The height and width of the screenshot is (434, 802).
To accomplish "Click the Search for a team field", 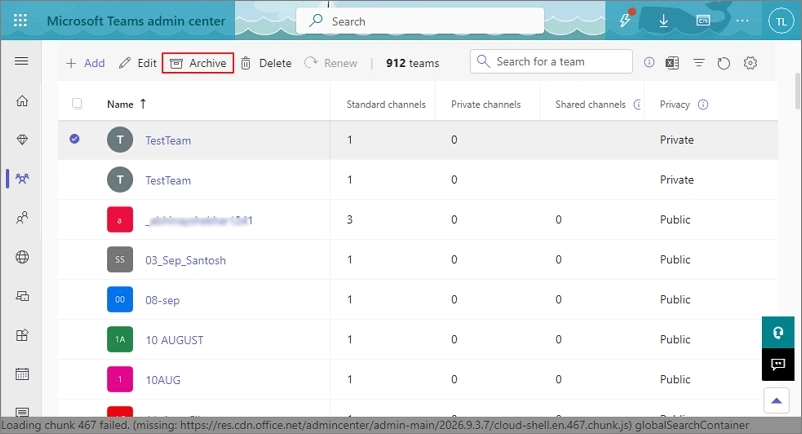I will click(551, 61).
